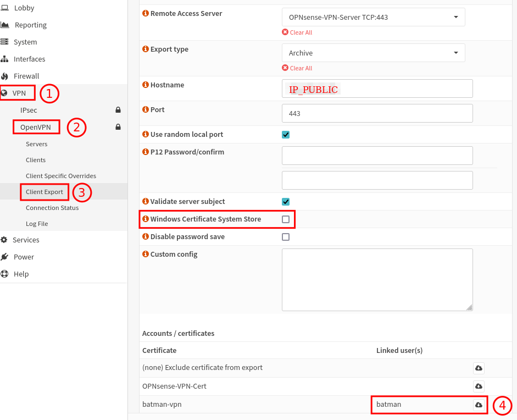This screenshot has width=517, height=420.
Task: Uncheck Use random local port
Action: click(x=286, y=135)
